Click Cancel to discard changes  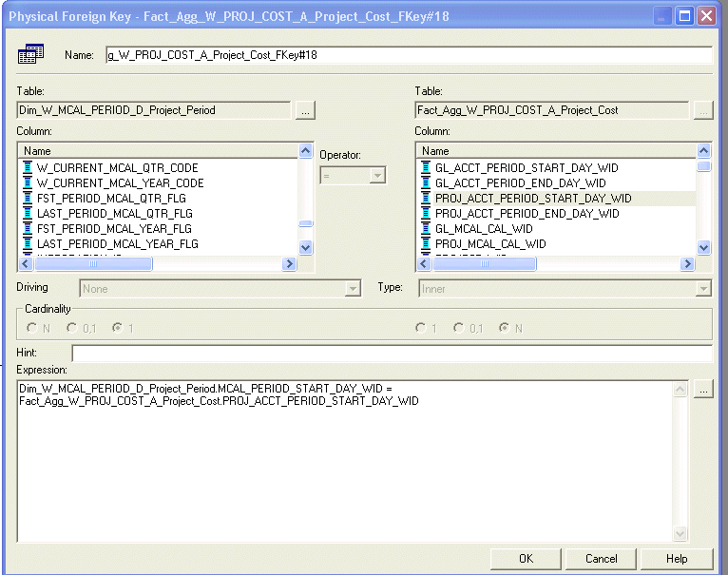601,559
